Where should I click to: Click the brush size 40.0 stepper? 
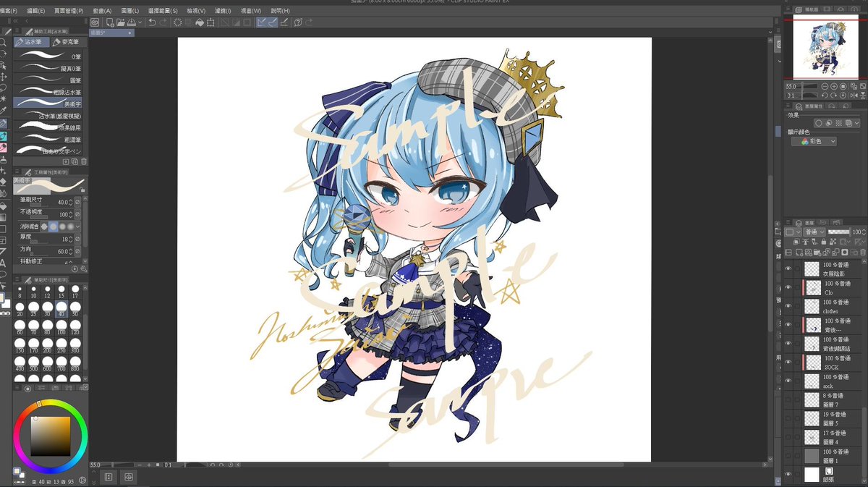click(x=70, y=202)
